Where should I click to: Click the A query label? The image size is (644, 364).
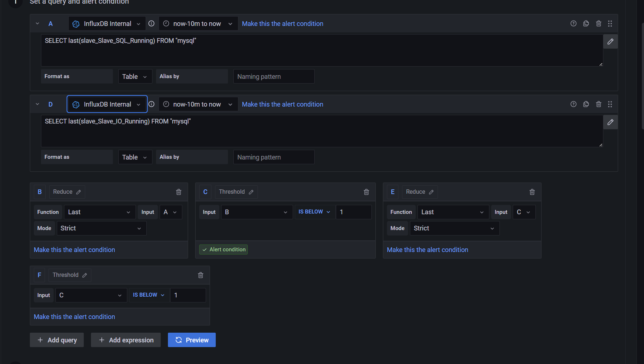coord(51,24)
